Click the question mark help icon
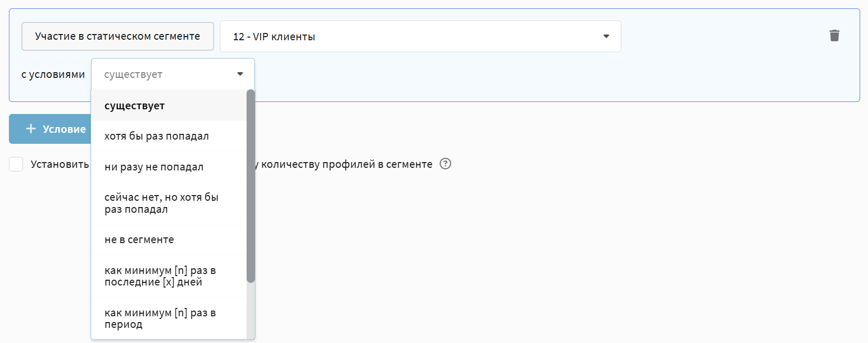Image resolution: width=868 pixels, height=343 pixels. point(445,164)
